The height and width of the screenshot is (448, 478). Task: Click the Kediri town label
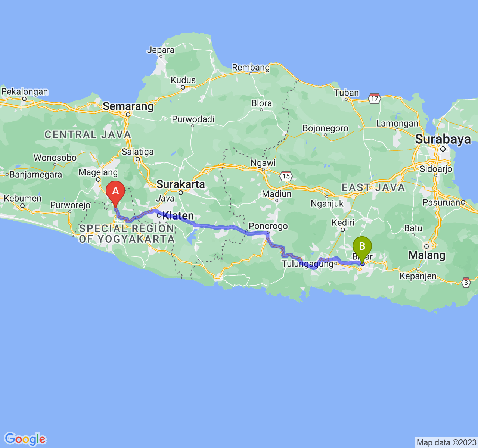[x=343, y=223]
